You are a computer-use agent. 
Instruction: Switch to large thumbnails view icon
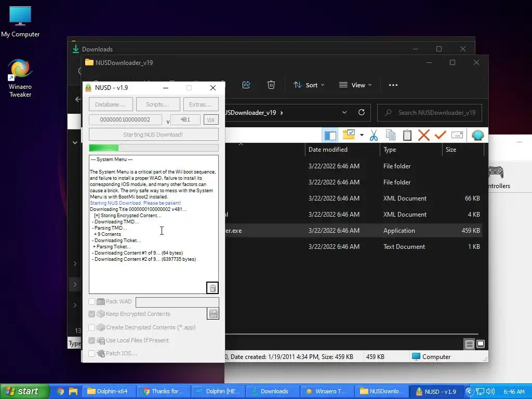click(x=481, y=344)
